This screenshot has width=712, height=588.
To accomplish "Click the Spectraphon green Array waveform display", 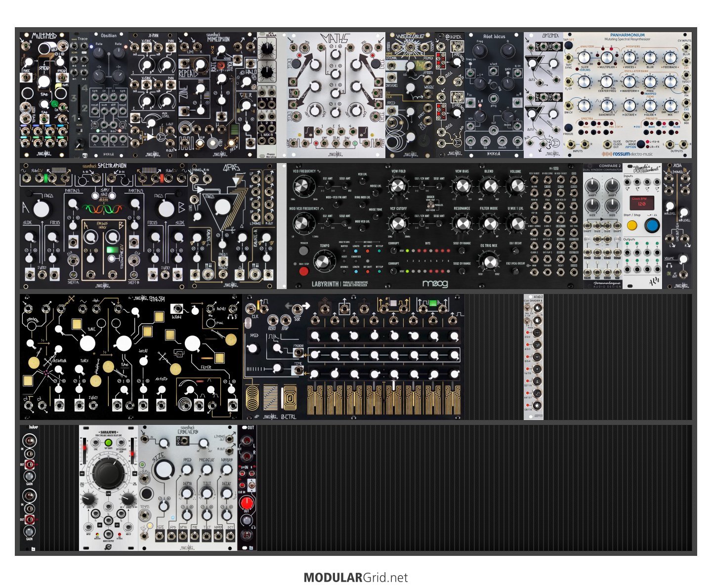I will 103,210.
